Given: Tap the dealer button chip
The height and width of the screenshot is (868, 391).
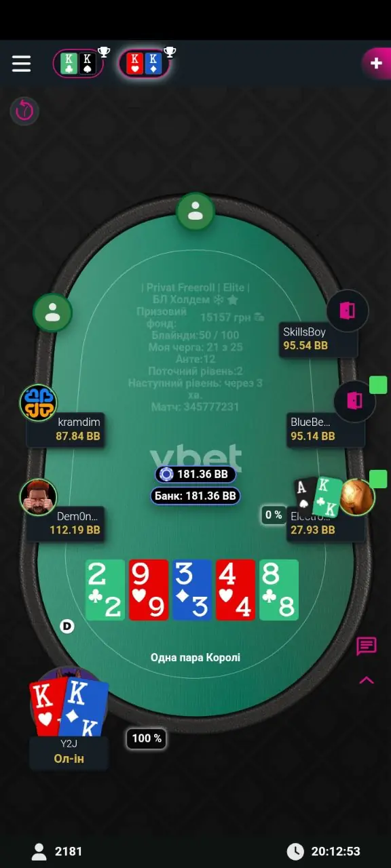Looking at the screenshot, I should coord(67,626).
